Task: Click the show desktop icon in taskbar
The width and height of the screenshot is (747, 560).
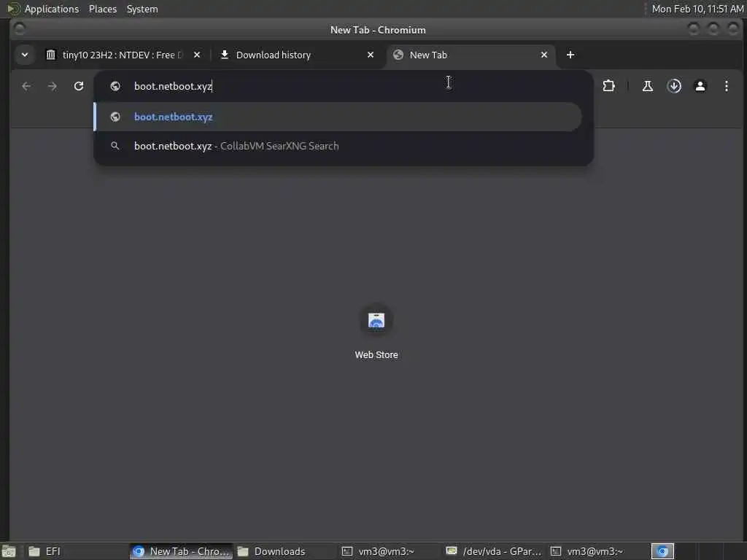Action: click(9, 551)
